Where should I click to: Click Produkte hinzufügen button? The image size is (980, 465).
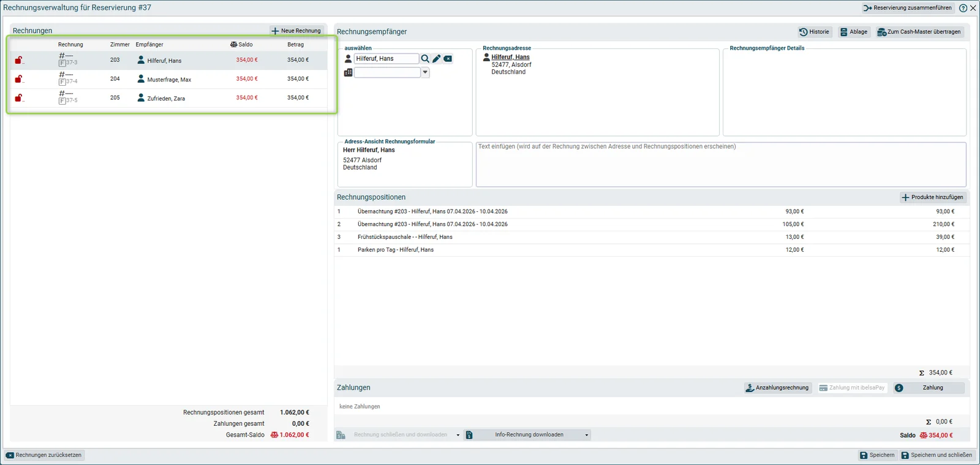(933, 197)
